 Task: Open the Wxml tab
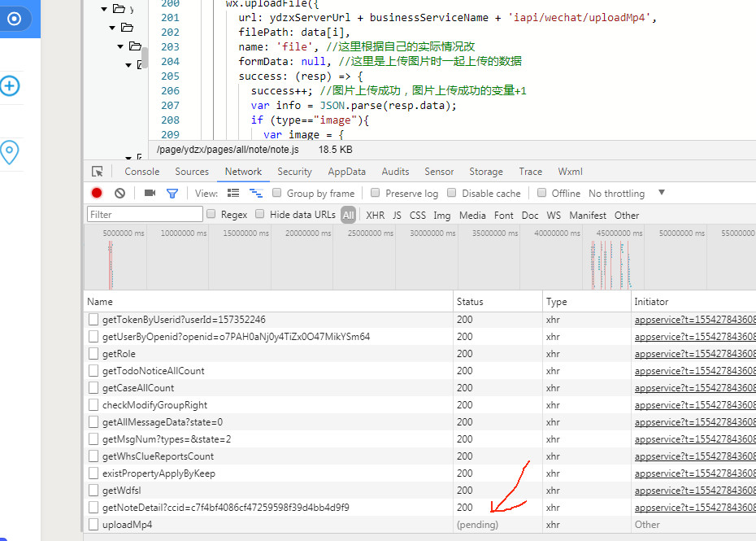(x=570, y=172)
